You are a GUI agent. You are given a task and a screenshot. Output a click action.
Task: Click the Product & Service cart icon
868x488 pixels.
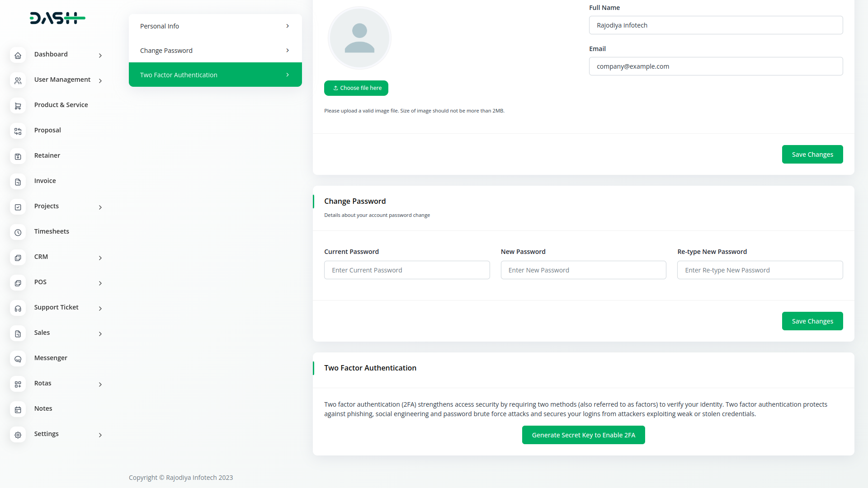18,106
